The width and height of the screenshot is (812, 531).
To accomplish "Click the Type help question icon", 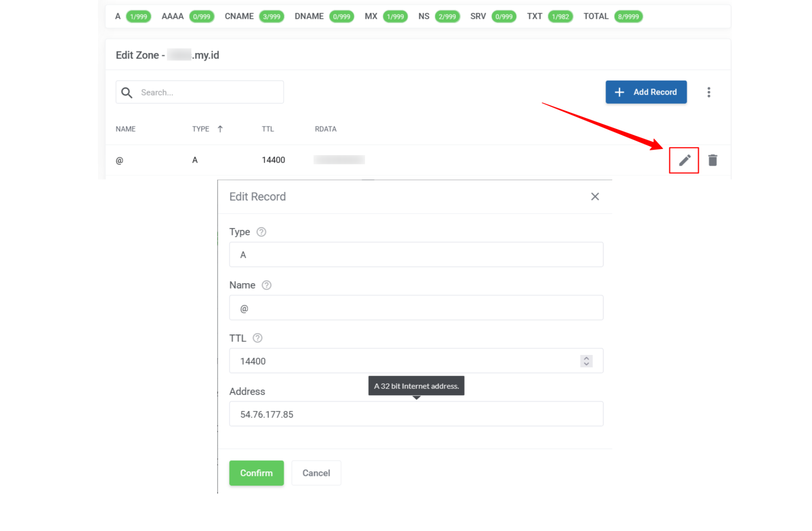I will [261, 232].
